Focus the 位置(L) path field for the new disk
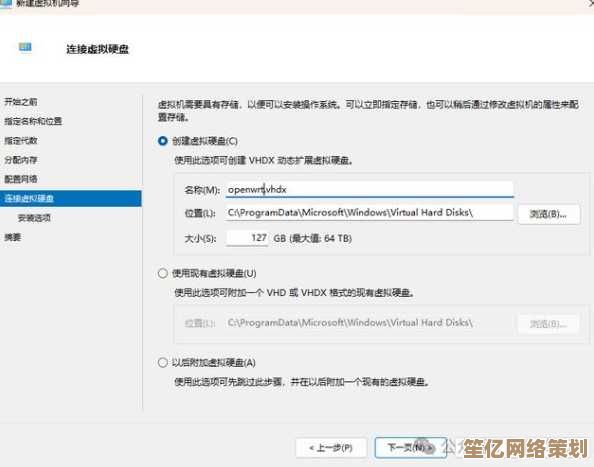This screenshot has width=594, height=467. click(369, 212)
